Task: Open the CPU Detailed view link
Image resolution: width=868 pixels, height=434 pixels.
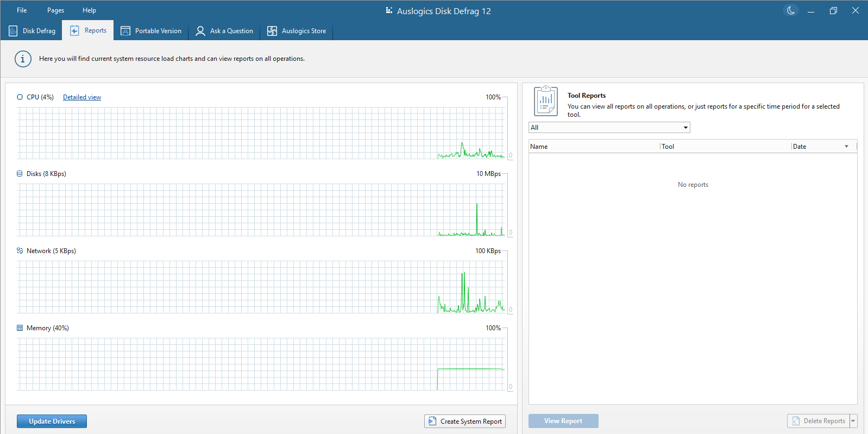Action: click(x=82, y=97)
